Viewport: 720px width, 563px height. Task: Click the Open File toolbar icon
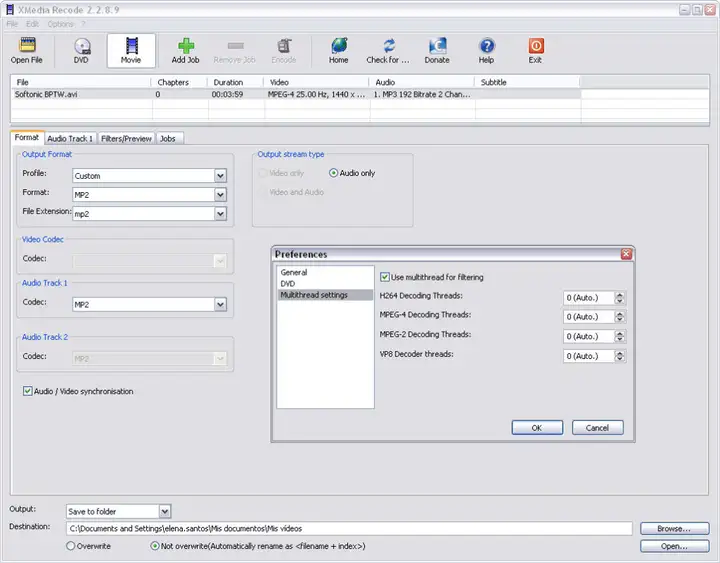(x=27, y=51)
